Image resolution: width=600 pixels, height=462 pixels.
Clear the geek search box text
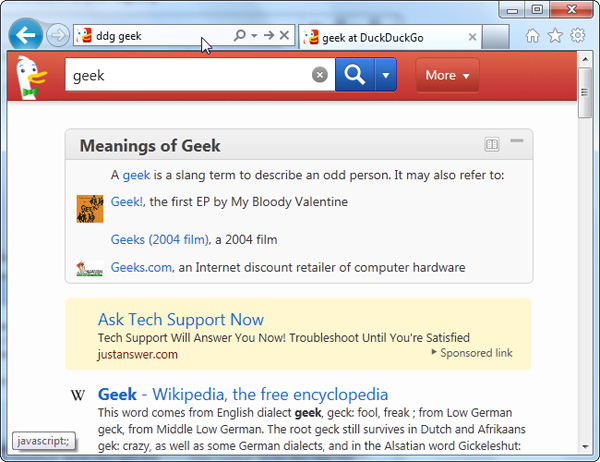(x=320, y=75)
